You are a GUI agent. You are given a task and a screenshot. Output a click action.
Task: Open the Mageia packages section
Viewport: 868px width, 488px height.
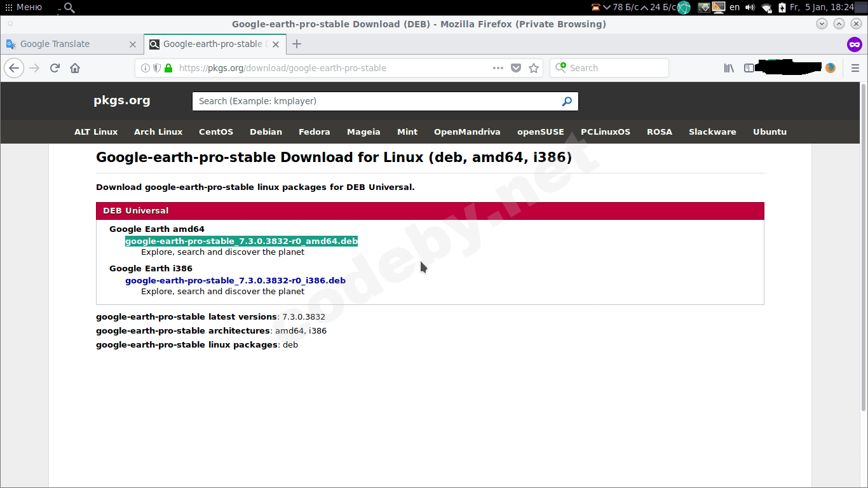coord(363,132)
